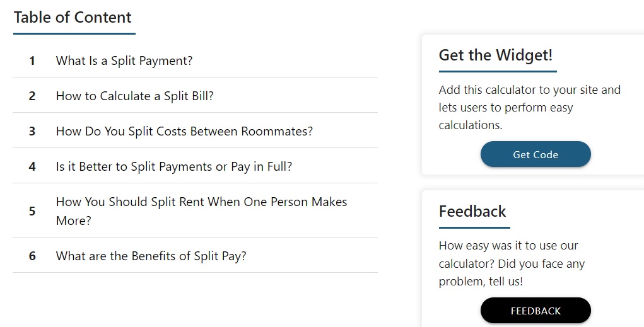644x327 pixels.
Task: Click the 'Table of Content' heading
Action: pos(73,17)
